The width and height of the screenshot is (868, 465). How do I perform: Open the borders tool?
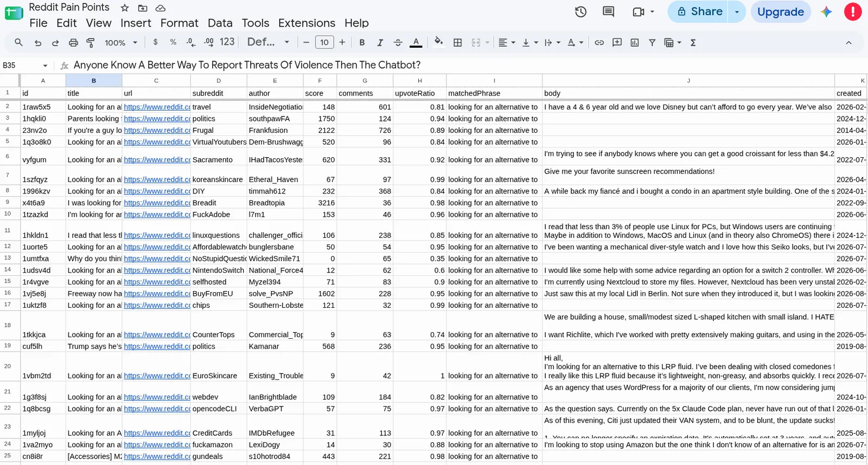(x=457, y=42)
